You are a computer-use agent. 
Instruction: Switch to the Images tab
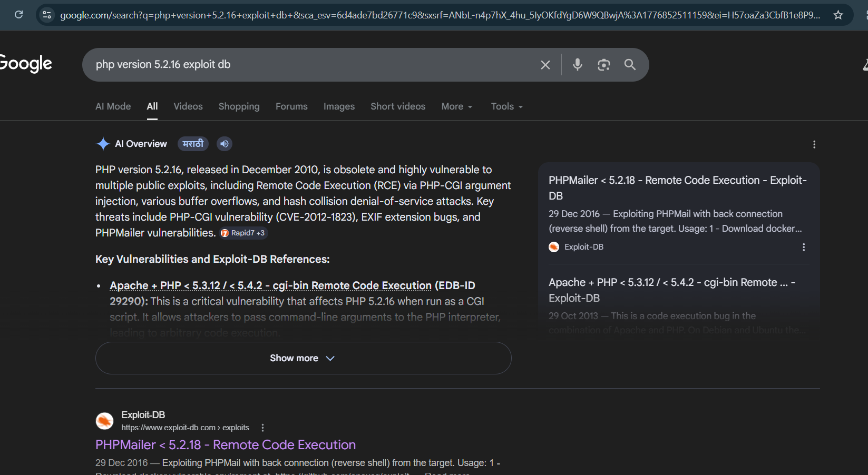[x=339, y=106]
